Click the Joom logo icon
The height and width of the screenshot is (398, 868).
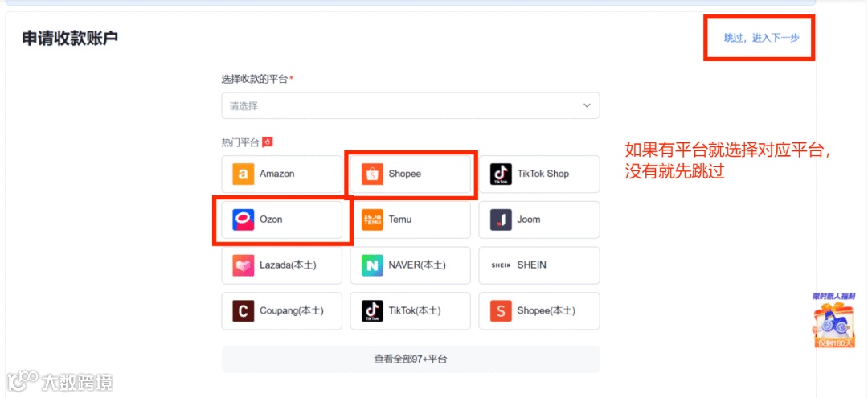[x=501, y=220]
